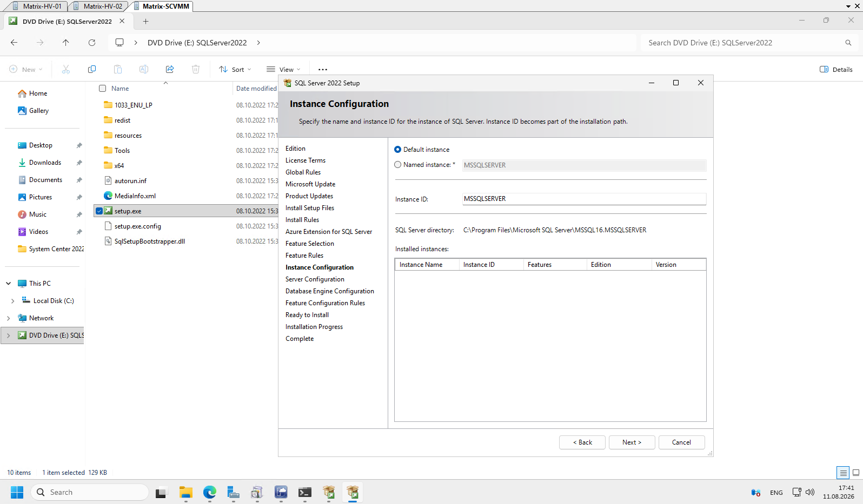Click the Paste icon in Explorer toolbar
The height and width of the screenshot is (504, 863).
pos(118,69)
